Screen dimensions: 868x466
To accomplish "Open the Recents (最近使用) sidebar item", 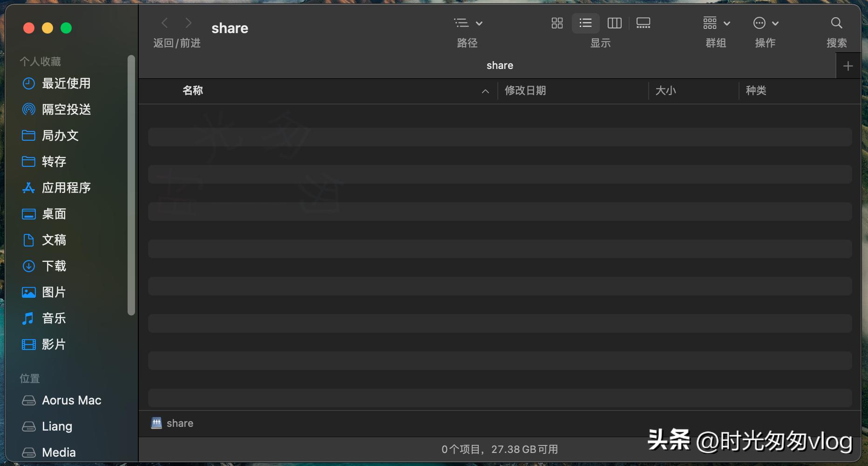I will [67, 83].
